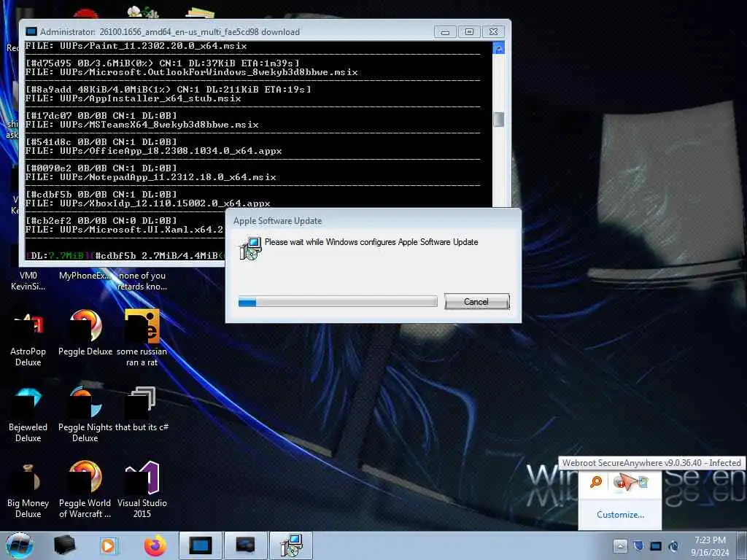Select the Bejeweled Deluxe desktop icon
Screen dimensions: 747x560
pos(28,415)
